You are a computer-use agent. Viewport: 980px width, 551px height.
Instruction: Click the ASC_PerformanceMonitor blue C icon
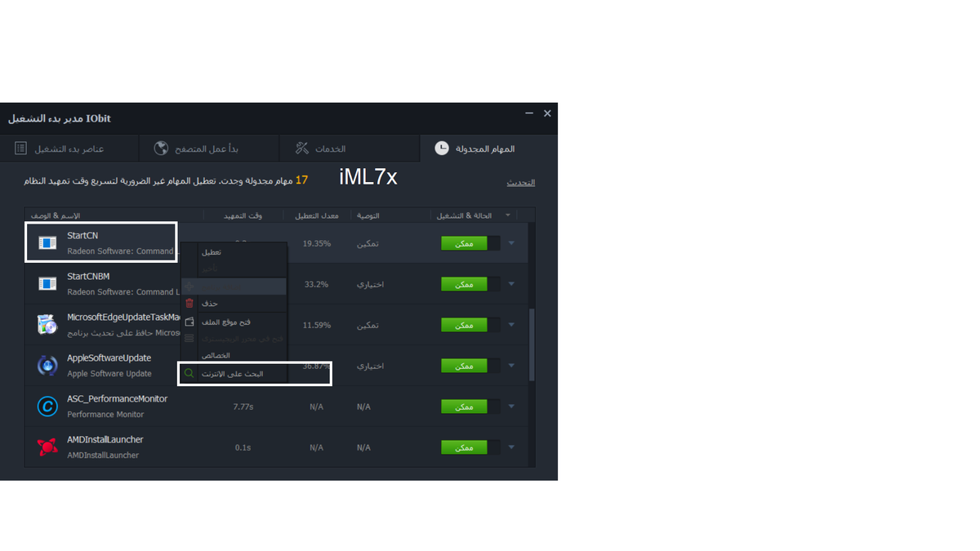47,406
